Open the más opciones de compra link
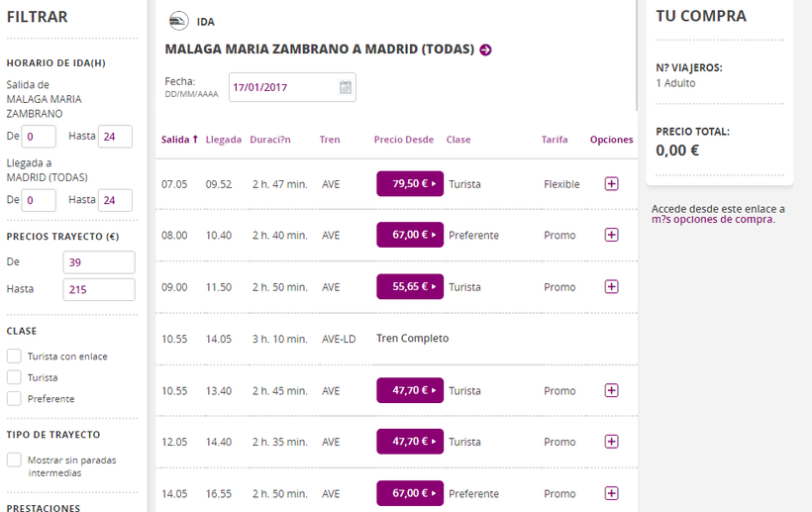The height and width of the screenshot is (512, 812). 713,220
